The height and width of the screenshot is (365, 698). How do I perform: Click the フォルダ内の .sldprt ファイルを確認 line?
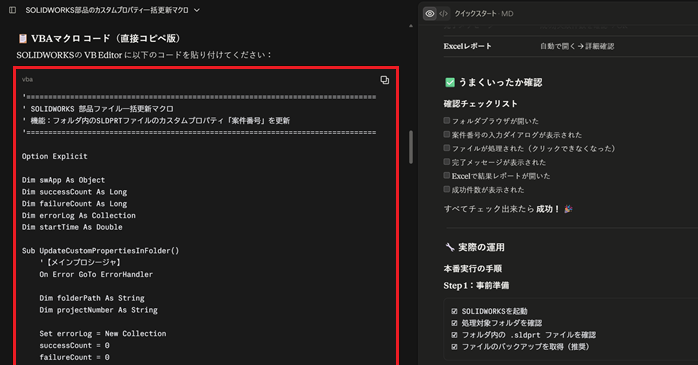[x=528, y=335]
